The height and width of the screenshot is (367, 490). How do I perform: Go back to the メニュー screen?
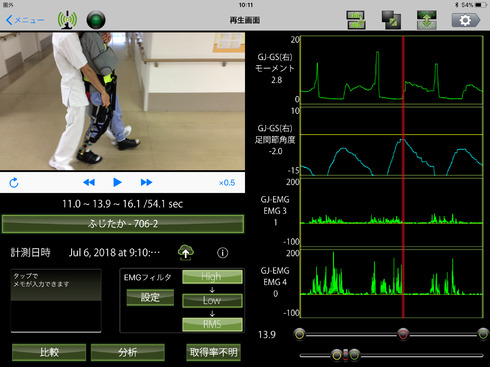(x=25, y=20)
